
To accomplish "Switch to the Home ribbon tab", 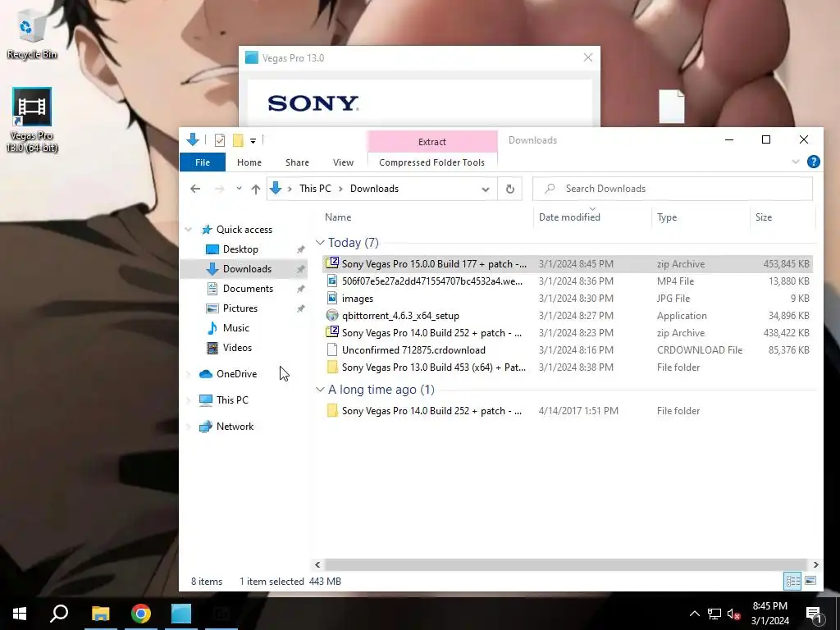I will (249, 162).
